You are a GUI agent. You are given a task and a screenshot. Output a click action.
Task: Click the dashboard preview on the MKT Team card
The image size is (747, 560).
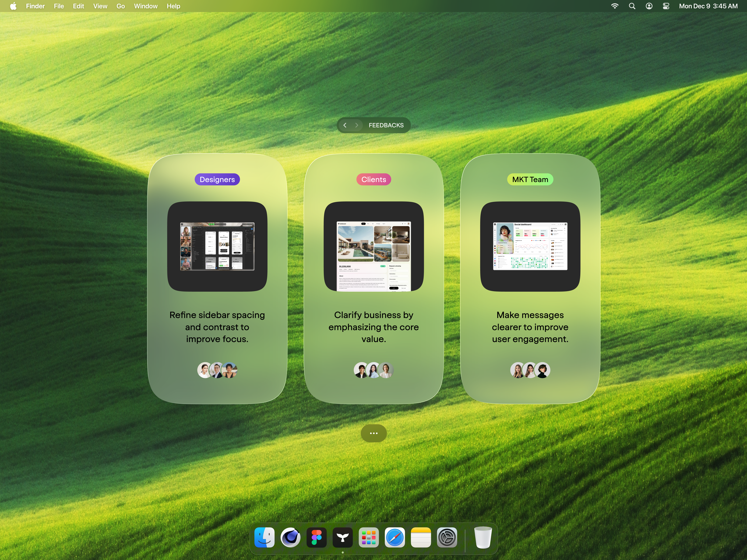[530, 245]
